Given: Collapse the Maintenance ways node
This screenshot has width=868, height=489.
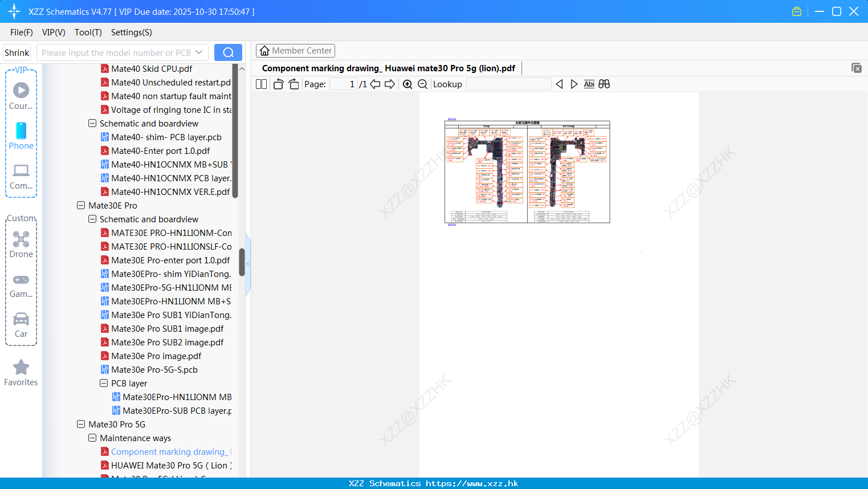Looking at the screenshot, I should click(x=92, y=438).
